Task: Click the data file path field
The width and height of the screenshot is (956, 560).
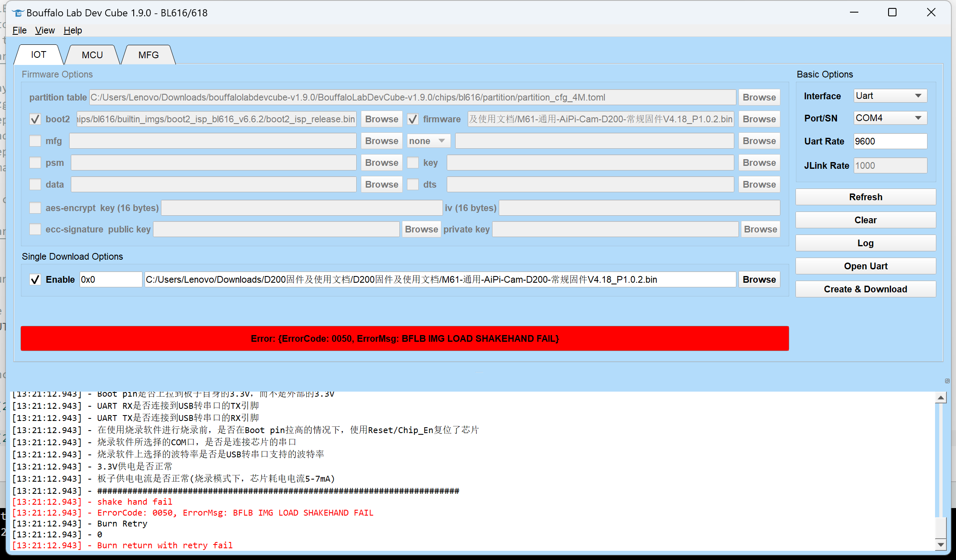Action: tap(214, 185)
